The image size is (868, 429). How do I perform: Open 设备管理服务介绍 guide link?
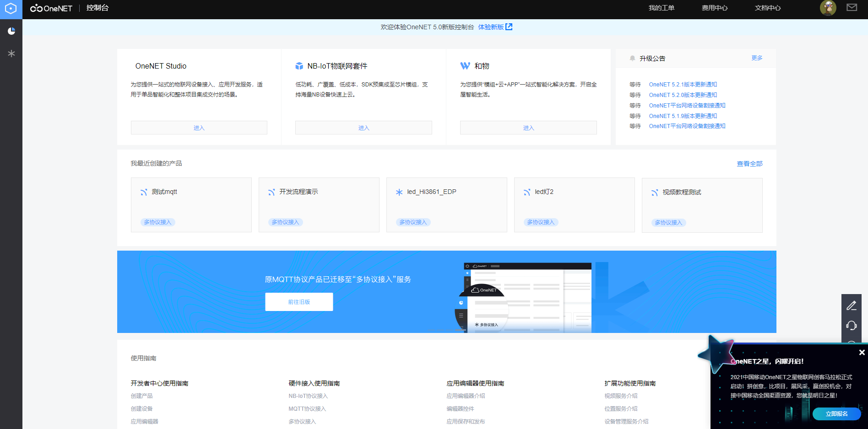pos(626,422)
